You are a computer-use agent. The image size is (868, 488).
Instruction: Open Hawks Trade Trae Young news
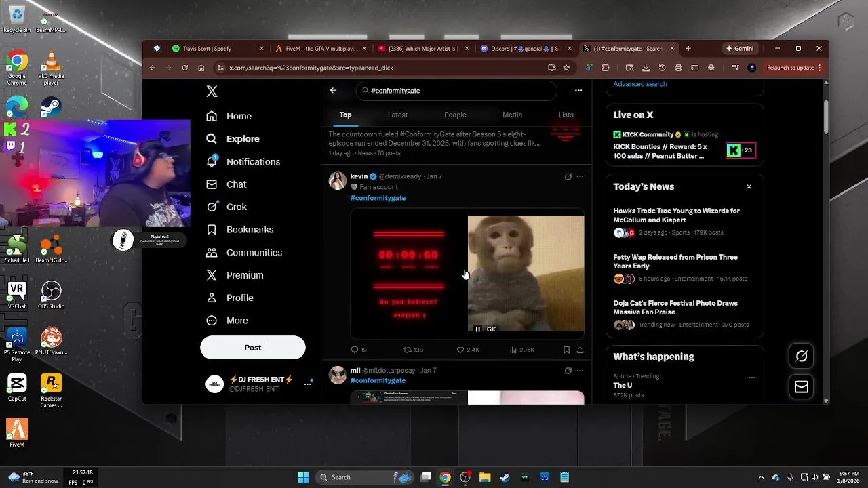click(684, 222)
